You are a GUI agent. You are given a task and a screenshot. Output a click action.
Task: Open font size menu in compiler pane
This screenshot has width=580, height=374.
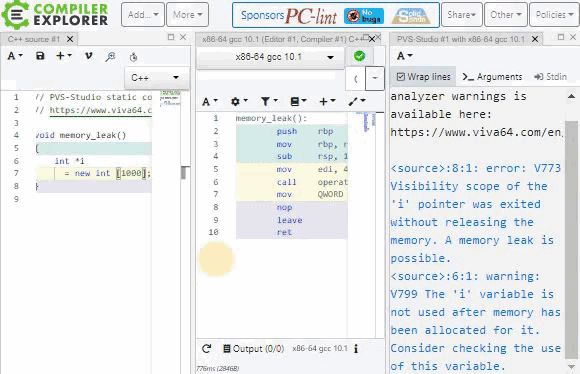tap(210, 101)
